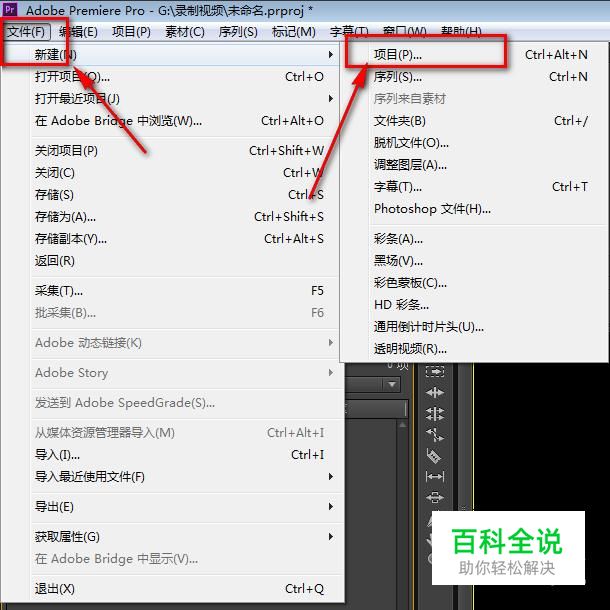Image resolution: width=610 pixels, height=610 pixels.
Task: Select the Razor tool
Action: tap(435, 456)
